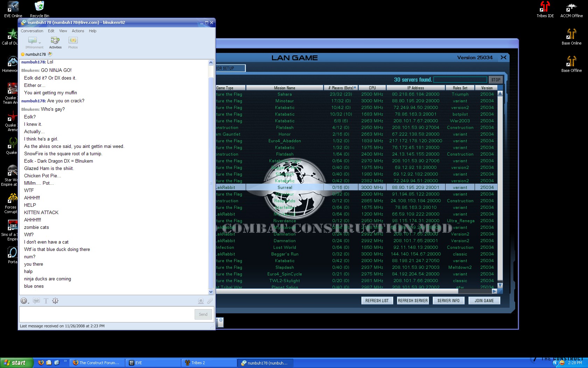
Task: Click the STOP button in server search
Action: 496,80
